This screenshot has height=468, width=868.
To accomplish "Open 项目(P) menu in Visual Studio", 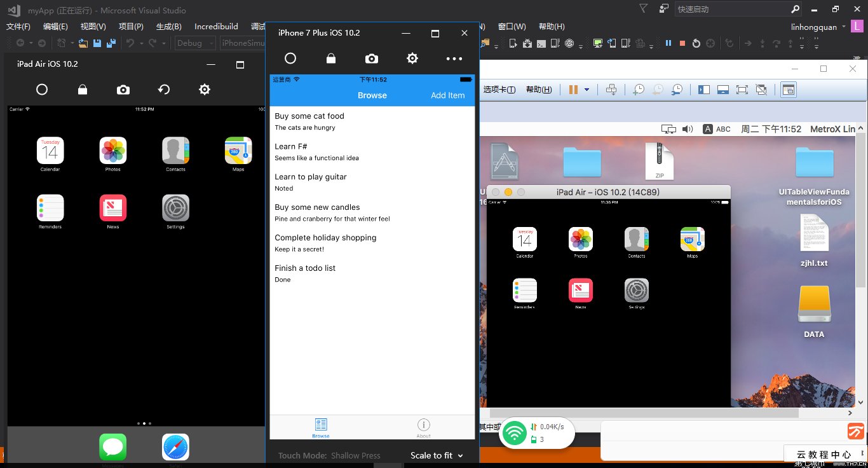I will click(131, 27).
